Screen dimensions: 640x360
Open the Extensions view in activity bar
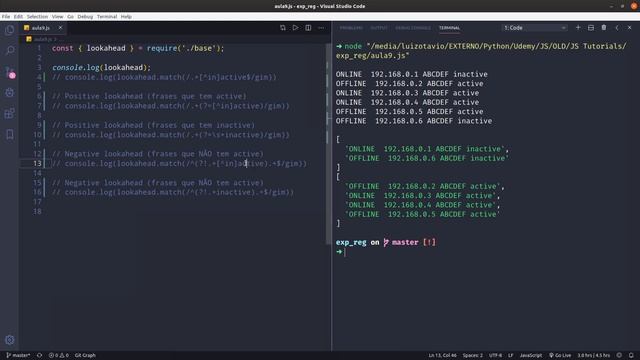point(9,113)
